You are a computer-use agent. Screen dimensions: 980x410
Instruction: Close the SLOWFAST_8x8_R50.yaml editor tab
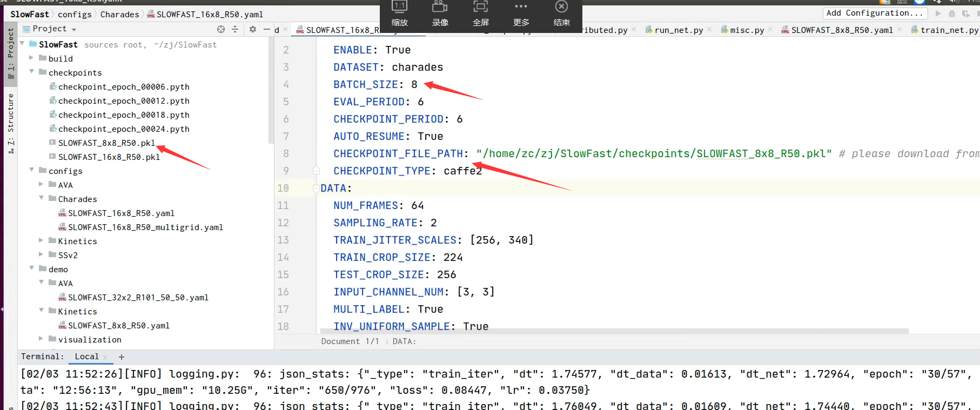pos(900,29)
